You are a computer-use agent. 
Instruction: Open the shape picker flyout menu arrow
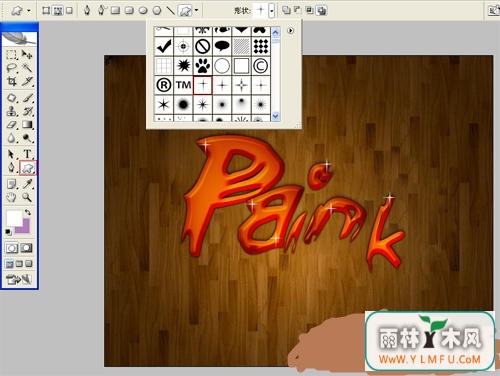coord(290,31)
